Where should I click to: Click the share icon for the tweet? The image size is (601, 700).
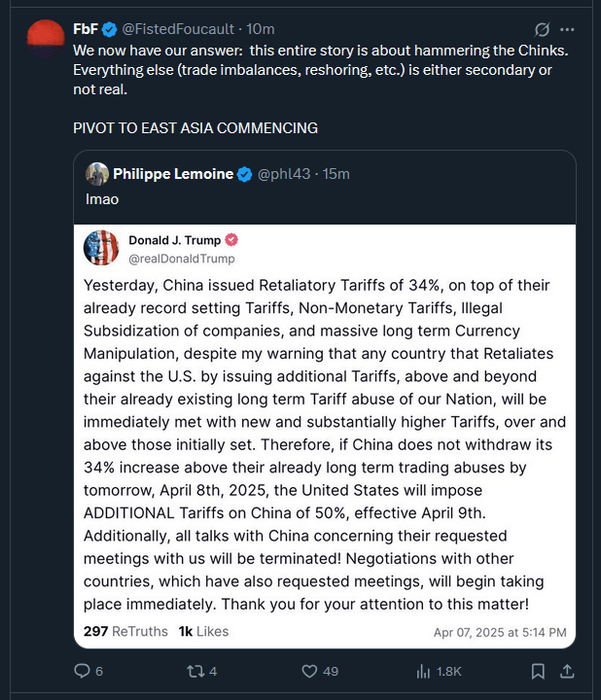click(567, 671)
